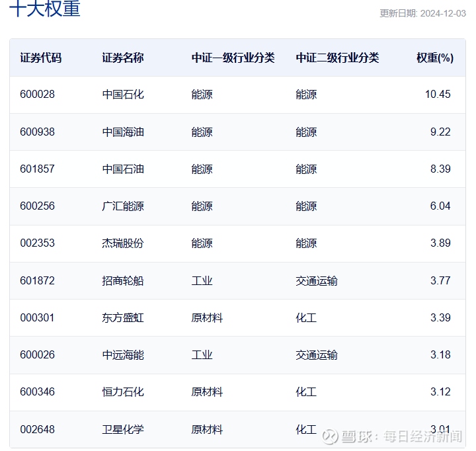Select stock code 600026

coord(37,354)
